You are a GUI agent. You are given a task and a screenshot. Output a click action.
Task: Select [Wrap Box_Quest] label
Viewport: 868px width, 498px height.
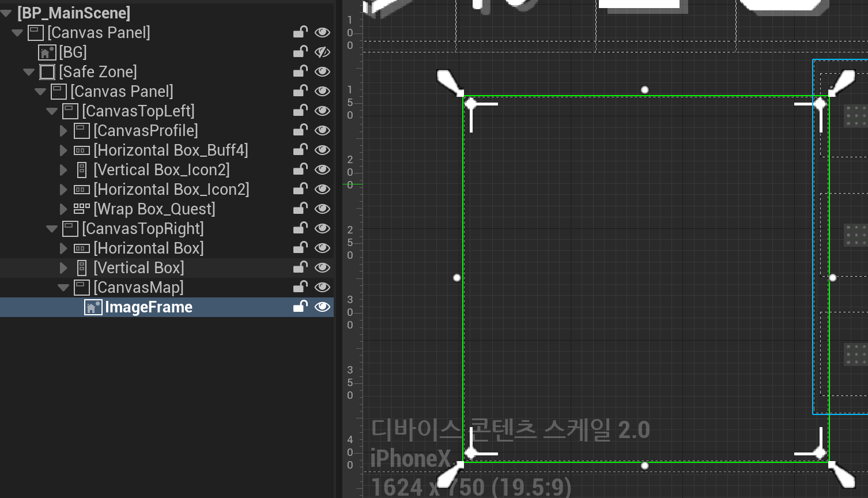(154, 209)
